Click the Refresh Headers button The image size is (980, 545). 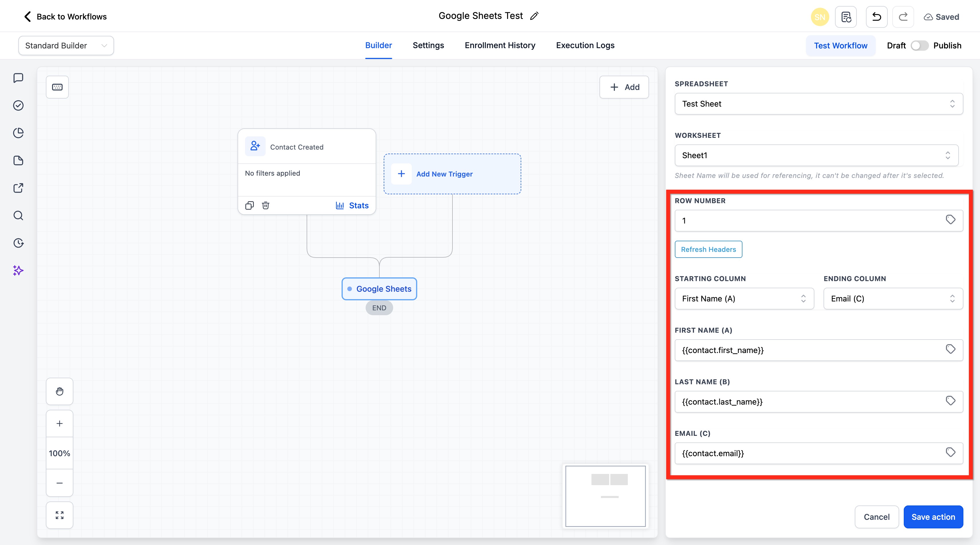click(708, 250)
